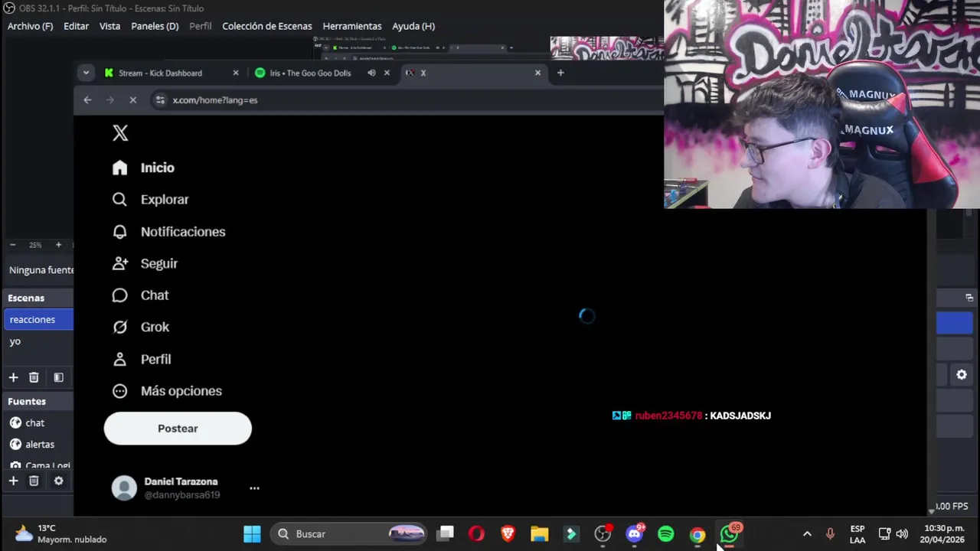The image size is (980, 551).
Task: Open Discord from taskbar
Action: click(x=635, y=534)
